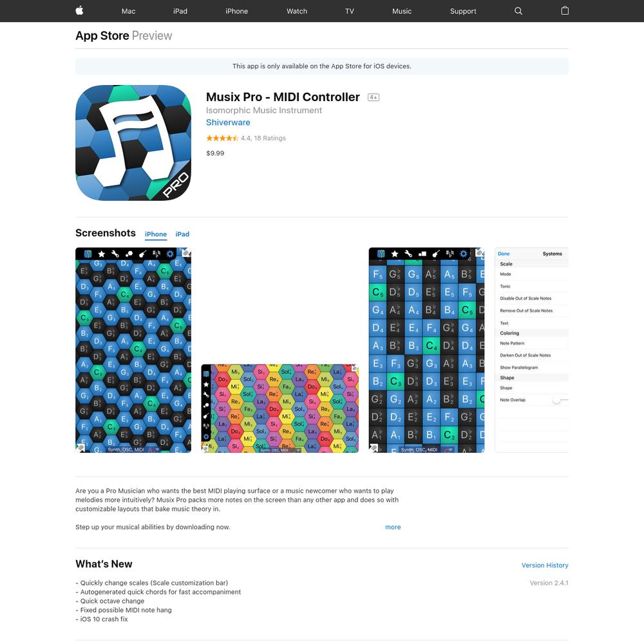
Task: Open the colorful solfege hexagon screenshot
Action: (279, 408)
